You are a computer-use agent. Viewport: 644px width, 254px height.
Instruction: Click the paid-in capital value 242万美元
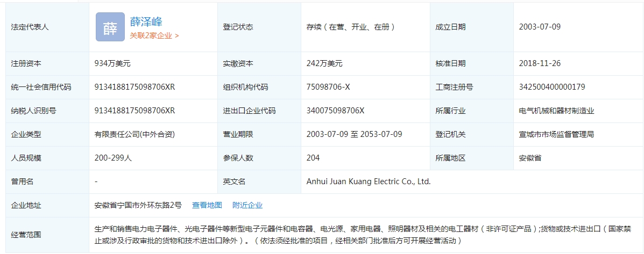(324, 63)
